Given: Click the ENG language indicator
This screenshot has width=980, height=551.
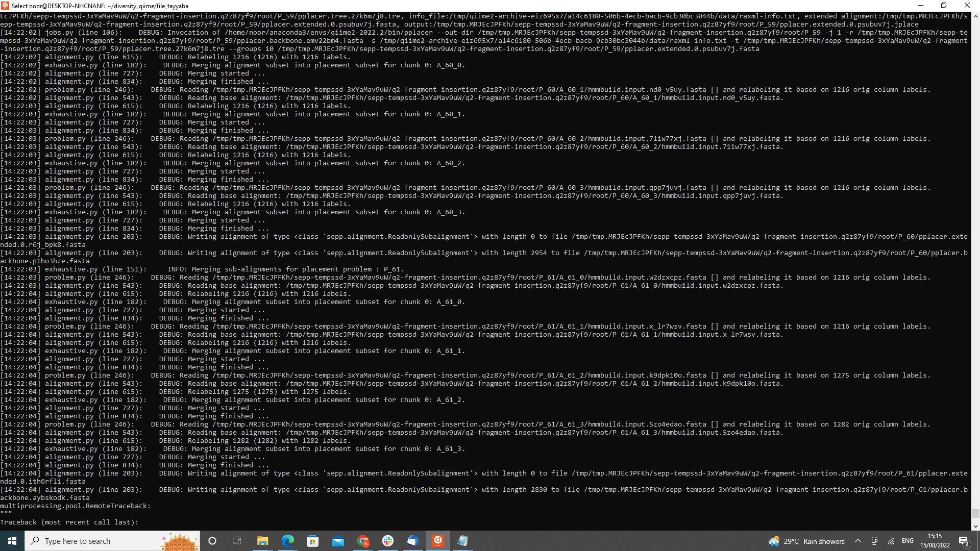Looking at the screenshot, I should point(908,541).
